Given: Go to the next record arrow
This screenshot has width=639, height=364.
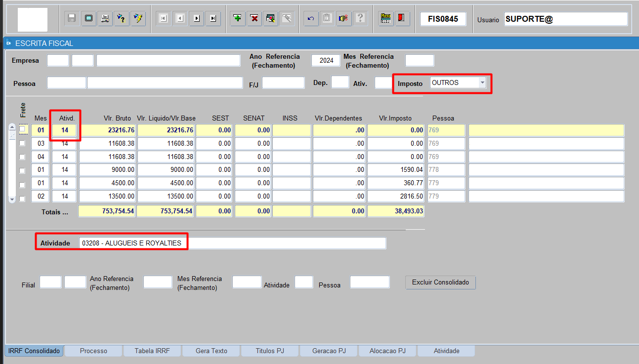Looking at the screenshot, I should pyautogui.click(x=197, y=19).
